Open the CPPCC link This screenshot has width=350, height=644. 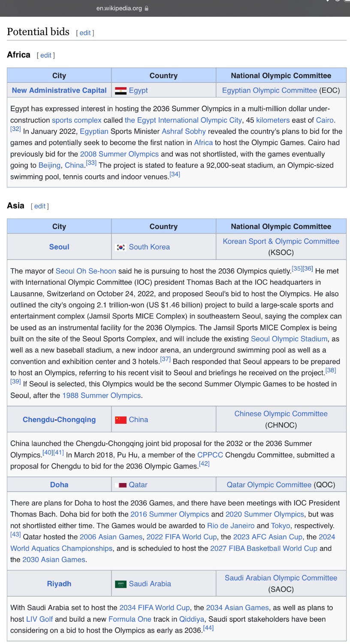210,455
